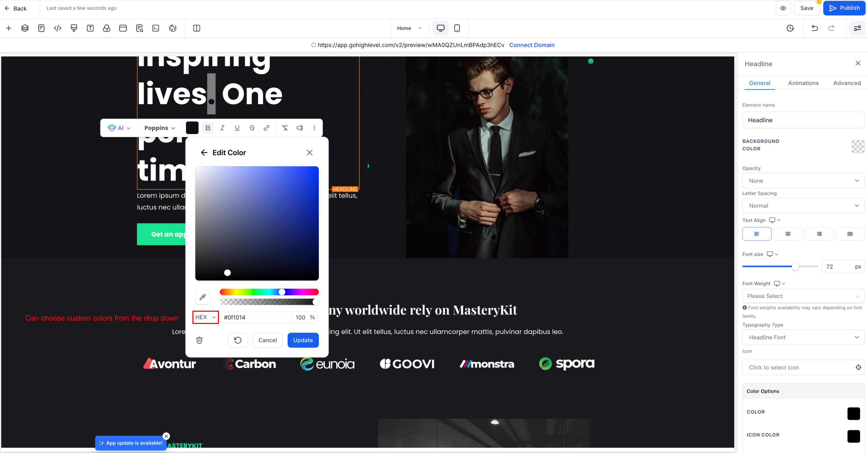Open the HEX color format dropdown

click(205, 317)
